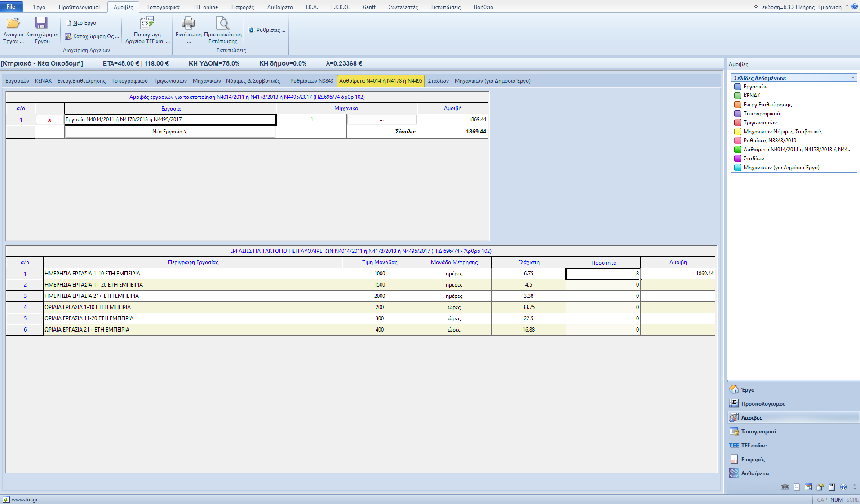Click the Gantt chart icon in bottom strip

(x=808, y=487)
